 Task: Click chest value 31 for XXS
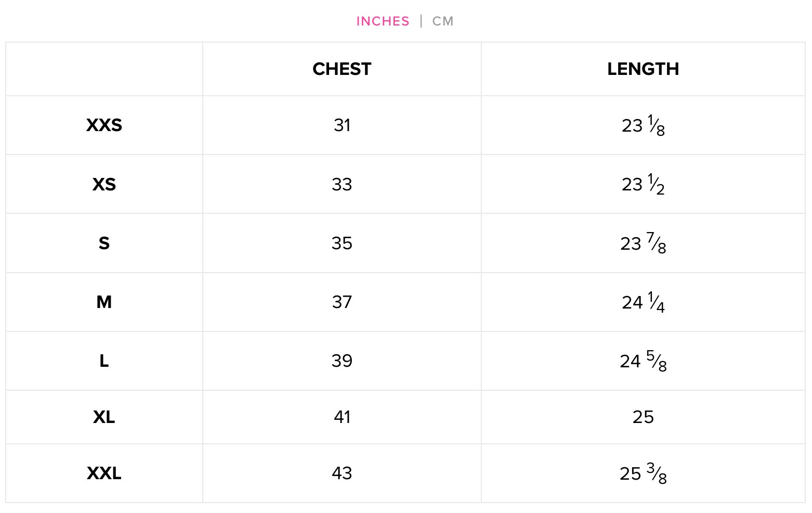coord(342,125)
